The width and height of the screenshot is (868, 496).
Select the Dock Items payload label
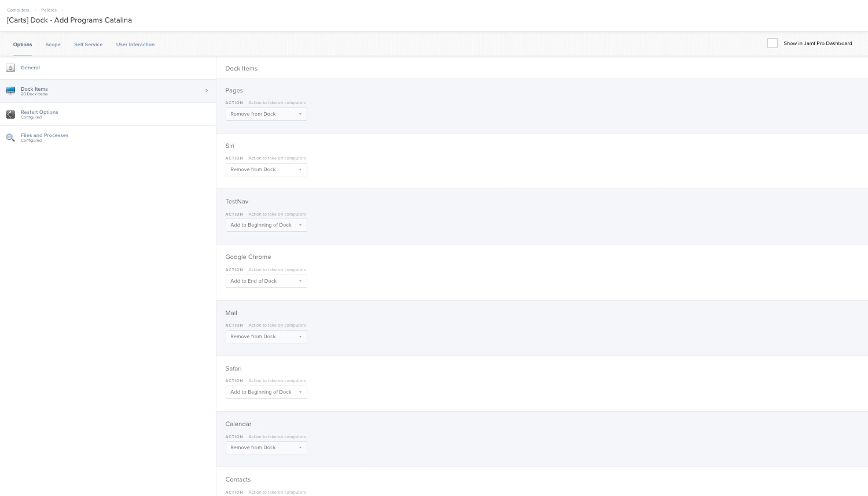34,89
